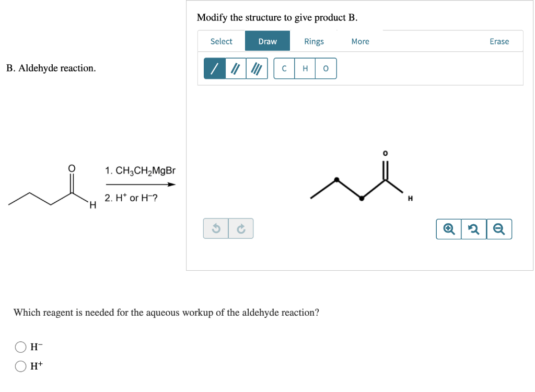Select the triple bond tool

(257, 68)
